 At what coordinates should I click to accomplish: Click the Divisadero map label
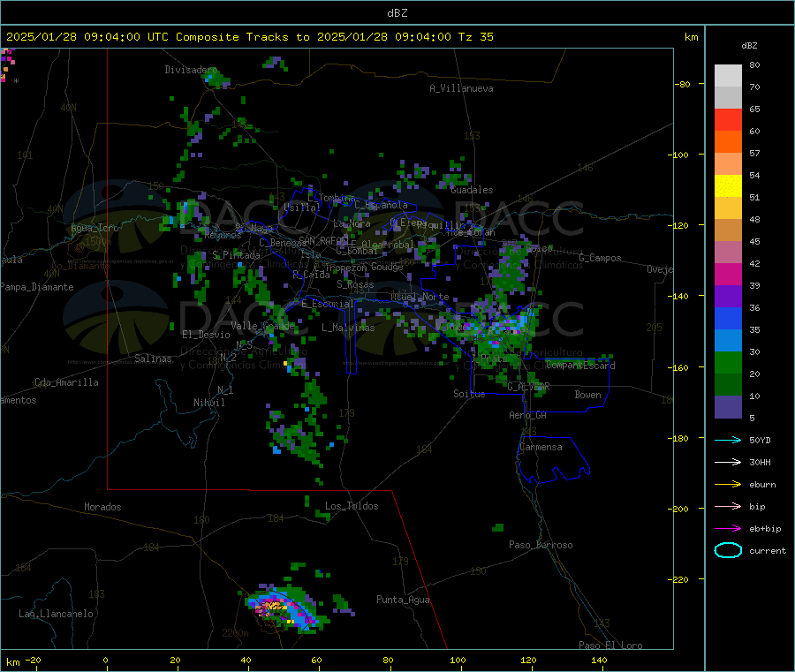click(191, 70)
